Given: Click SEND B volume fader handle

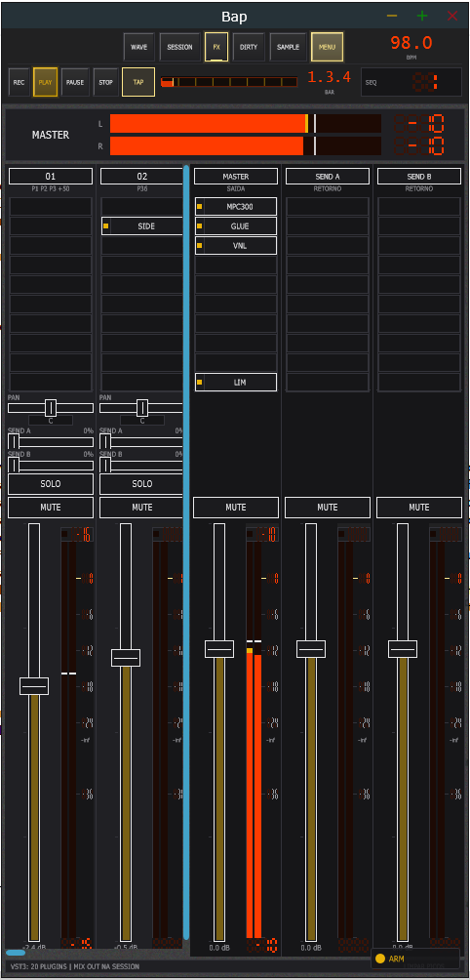Looking at the screenshot, I should tap(403, 649).
